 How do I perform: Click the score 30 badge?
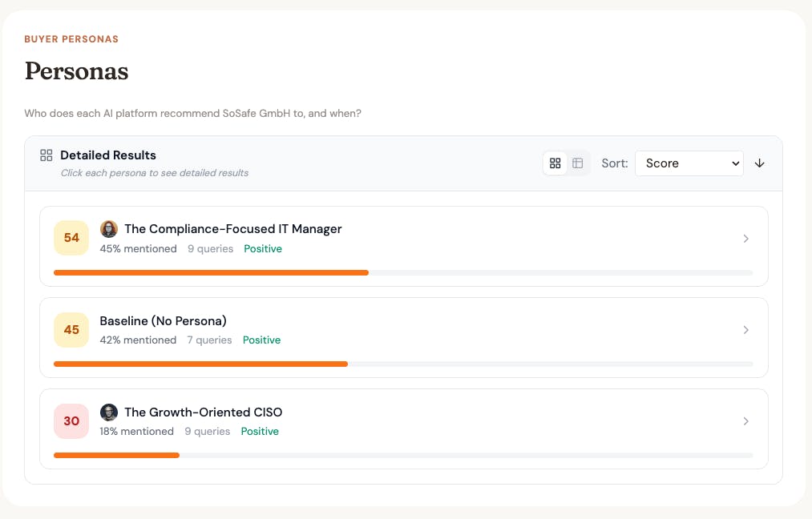71,421
